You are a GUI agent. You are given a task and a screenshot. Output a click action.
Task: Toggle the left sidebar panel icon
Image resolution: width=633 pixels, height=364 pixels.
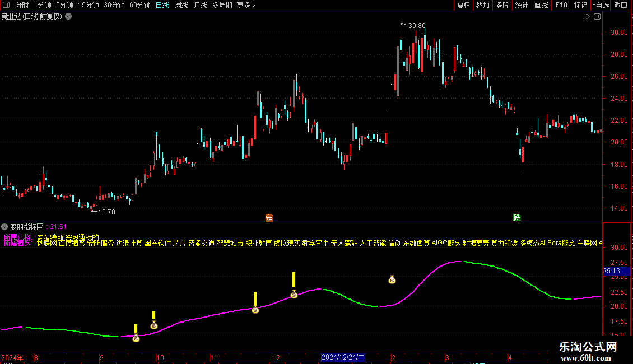[6, 5]
